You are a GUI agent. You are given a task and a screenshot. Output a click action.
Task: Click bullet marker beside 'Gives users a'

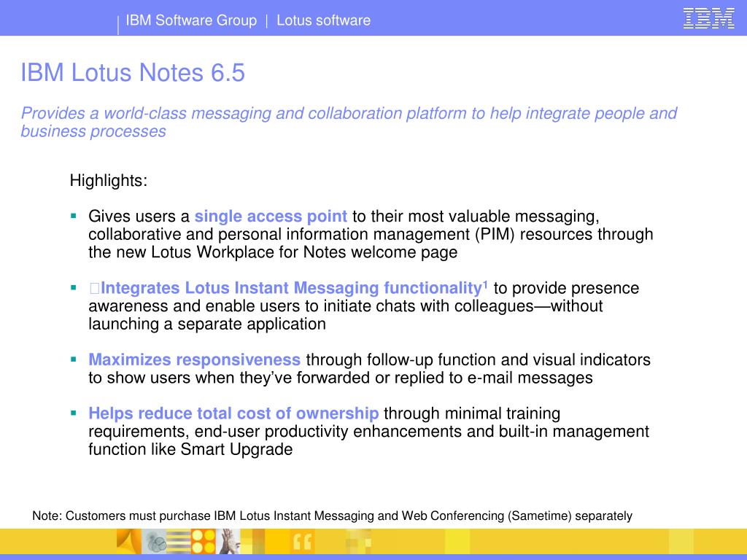pyautogui.click(x=74, y=216)
